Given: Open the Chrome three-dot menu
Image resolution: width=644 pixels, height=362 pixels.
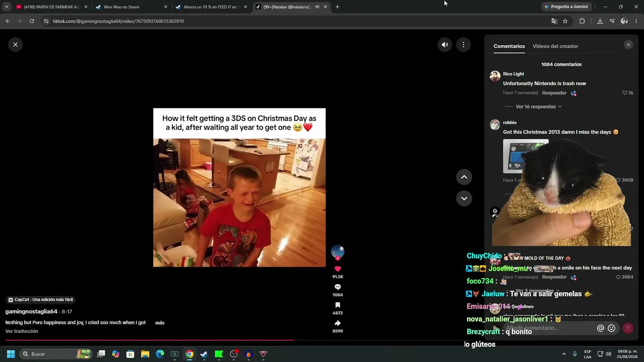Looking at the screenshot, I should [636, 21].
